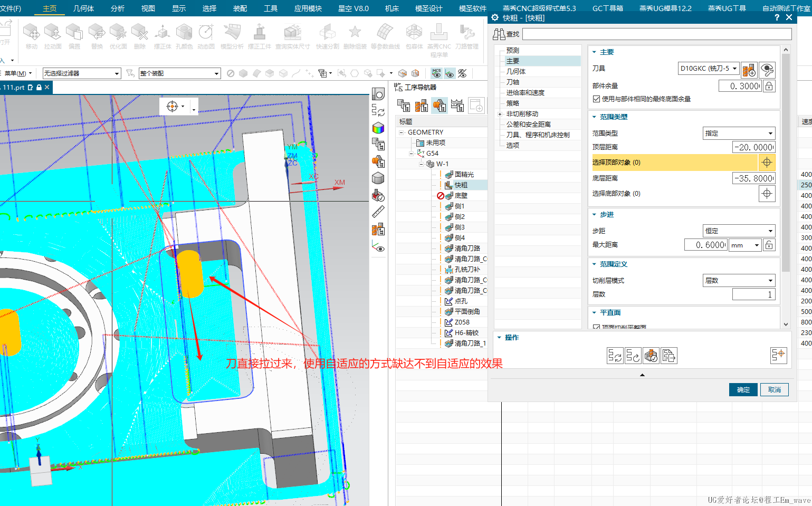Click the 移动 move face ribbon icon
812x506 pixels.
click(x=32, y=36)
